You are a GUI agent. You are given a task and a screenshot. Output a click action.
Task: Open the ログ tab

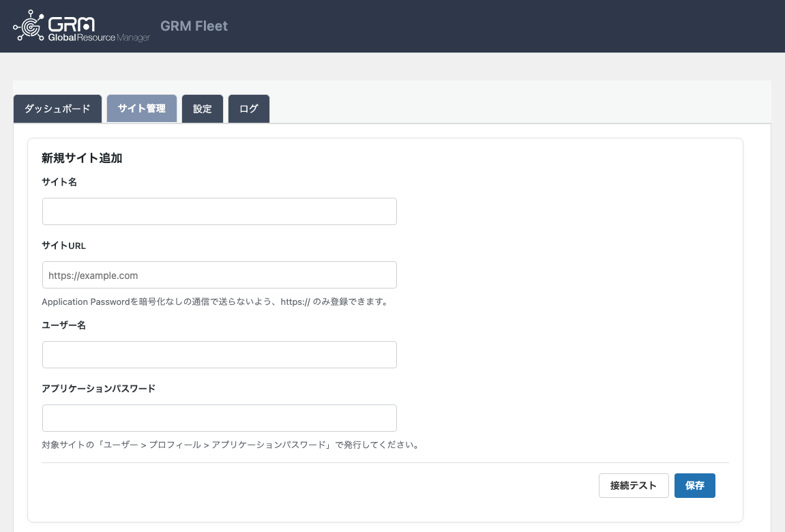pos(249,108)
